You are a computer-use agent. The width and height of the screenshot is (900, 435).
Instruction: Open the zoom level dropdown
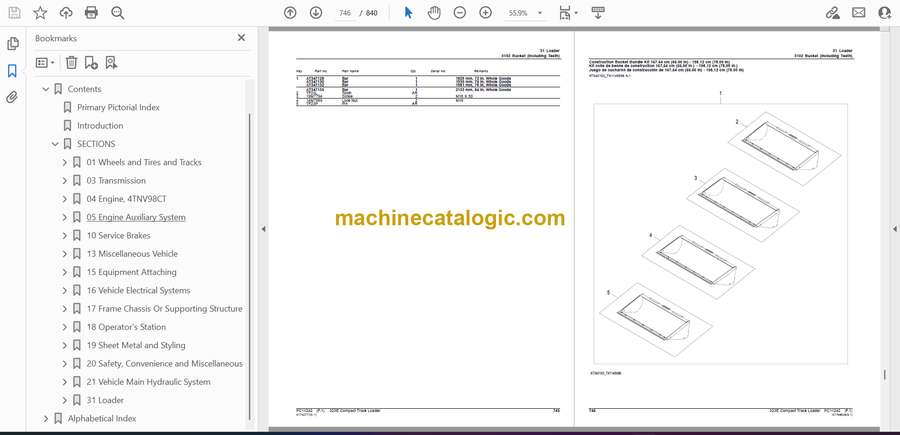[538, 13]
